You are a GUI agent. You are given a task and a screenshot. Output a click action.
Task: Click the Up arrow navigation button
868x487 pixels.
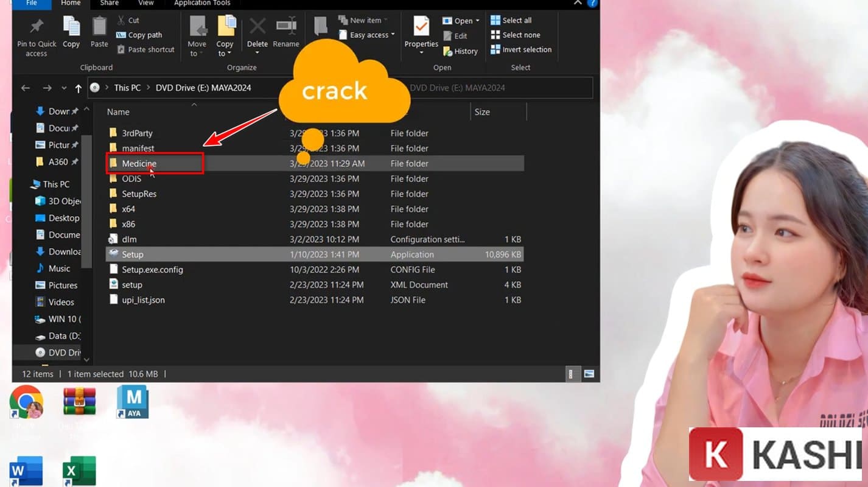click(78, 88)
